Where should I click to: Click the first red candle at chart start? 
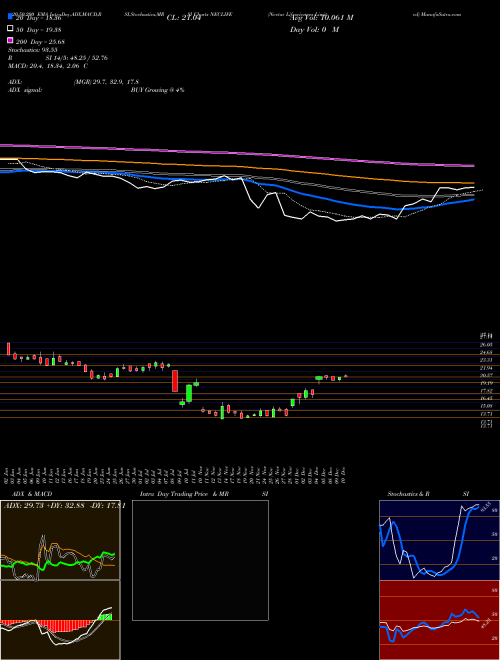pos(8,349)
